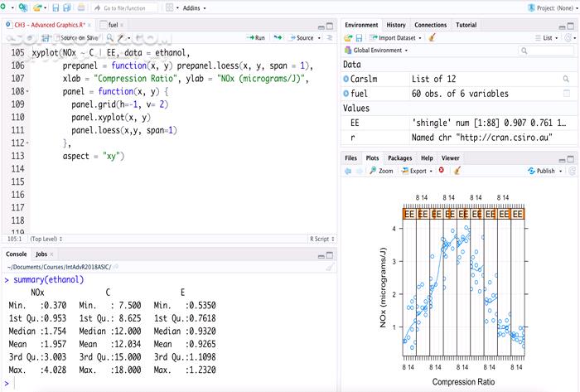This screenshot has width=580, height=392.
Task: Collapse code fold at line 112
Action: 27,143
